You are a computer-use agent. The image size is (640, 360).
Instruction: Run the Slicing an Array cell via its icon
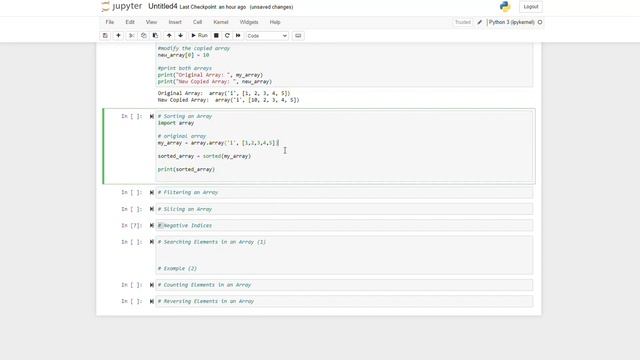152,209
